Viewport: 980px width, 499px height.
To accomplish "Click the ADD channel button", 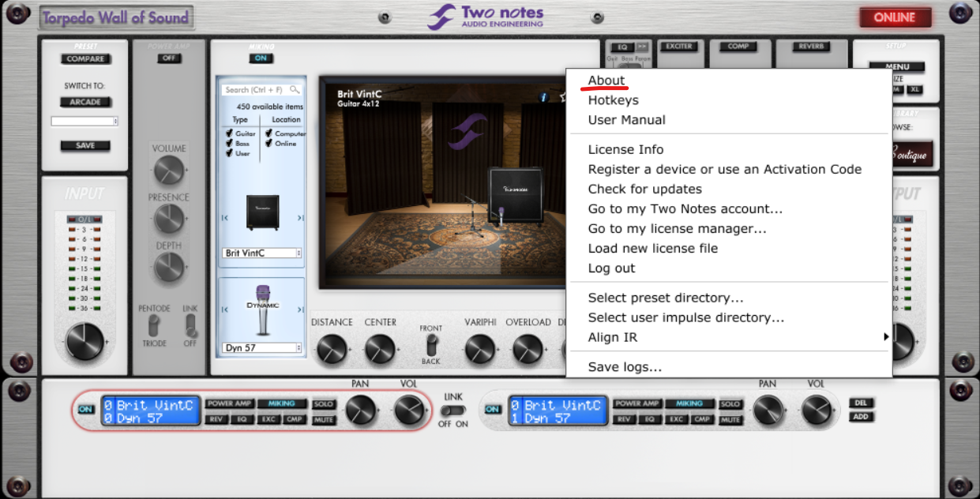I will pyautogui.click(x=862, y=416).
